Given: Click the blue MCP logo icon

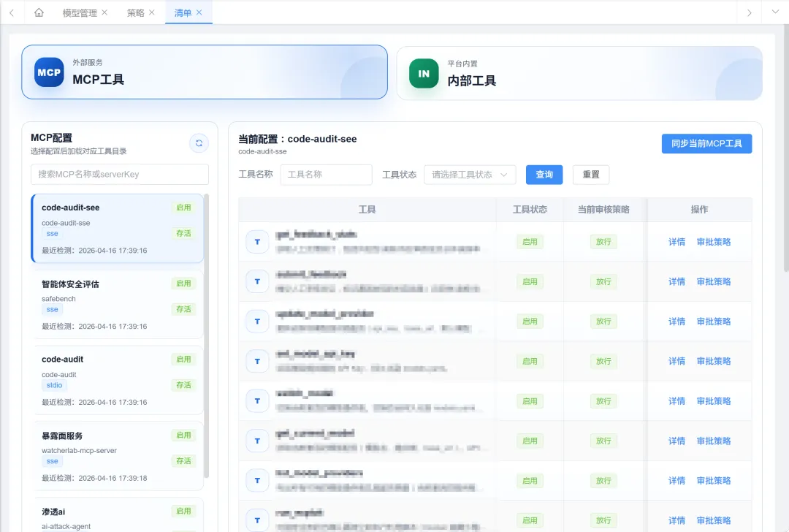Looking at the screenshot, I should (49, 72).
